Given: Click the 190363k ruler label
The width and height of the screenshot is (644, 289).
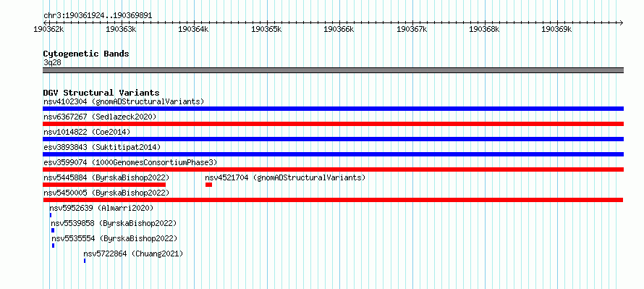Looking at the screenshot, I should [121, 29].
